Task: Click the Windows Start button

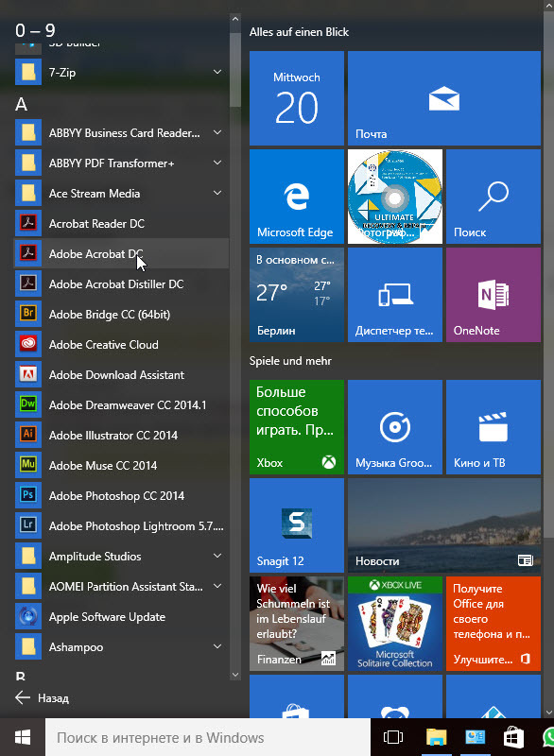Action: pyautogui.click(x=22, y=737)
